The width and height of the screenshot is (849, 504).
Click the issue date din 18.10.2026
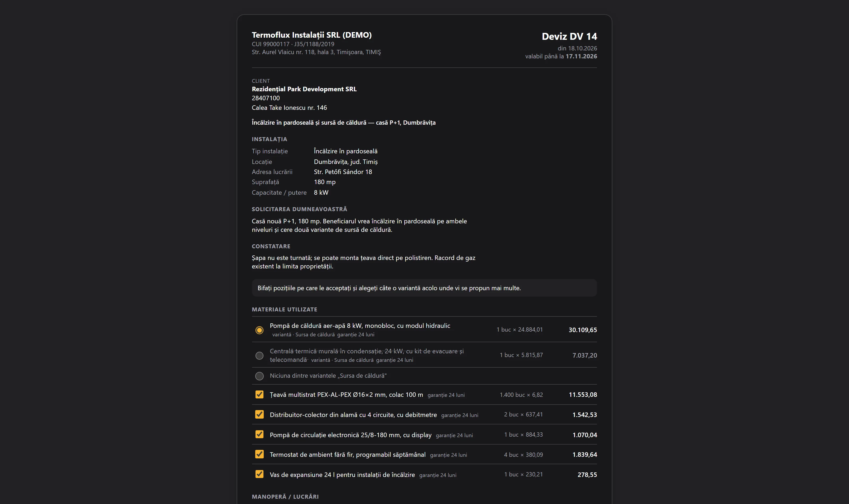click(x=577, y=48)
